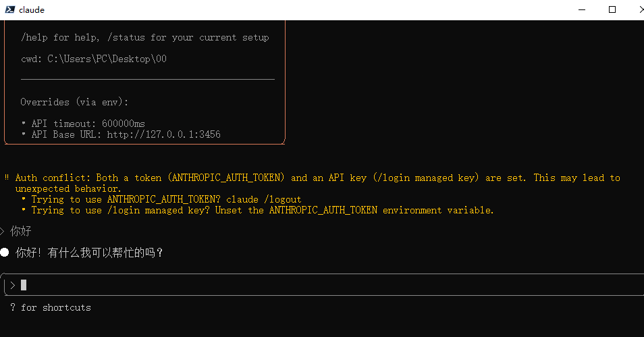Click the 'Overrides (via env):' heading
644x337 pixels.
point(74,102)
